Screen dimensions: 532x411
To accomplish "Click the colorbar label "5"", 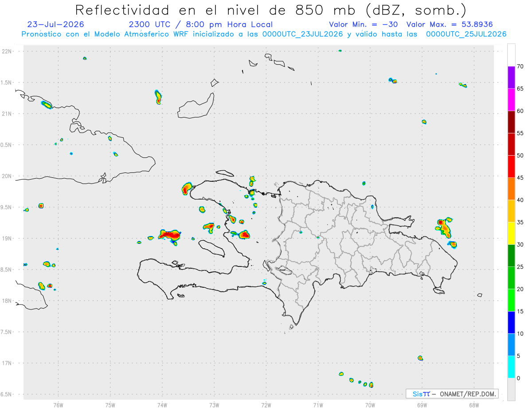I will click(x=518, y=356).
